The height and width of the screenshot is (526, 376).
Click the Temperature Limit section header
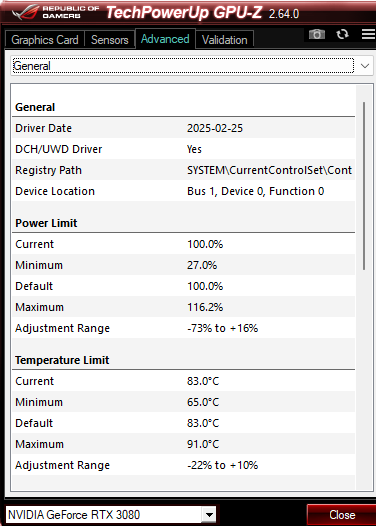click(x=62, y=360)
